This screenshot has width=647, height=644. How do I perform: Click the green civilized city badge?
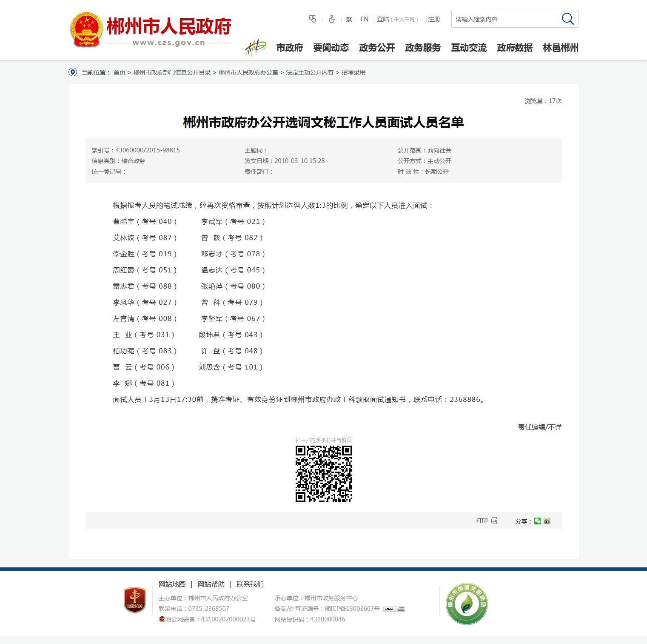coord(467,604)
